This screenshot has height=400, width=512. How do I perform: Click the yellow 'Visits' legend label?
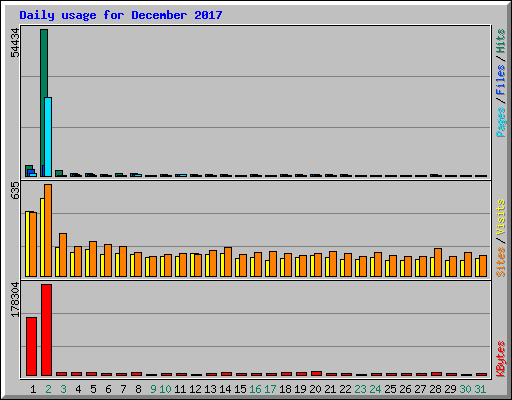tap(500, 217)
